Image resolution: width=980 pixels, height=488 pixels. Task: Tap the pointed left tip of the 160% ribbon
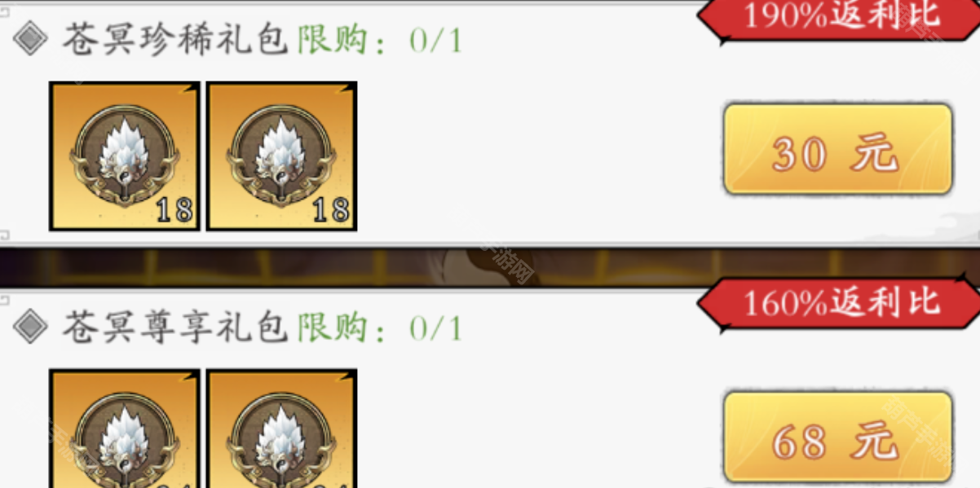click(709, 304)
